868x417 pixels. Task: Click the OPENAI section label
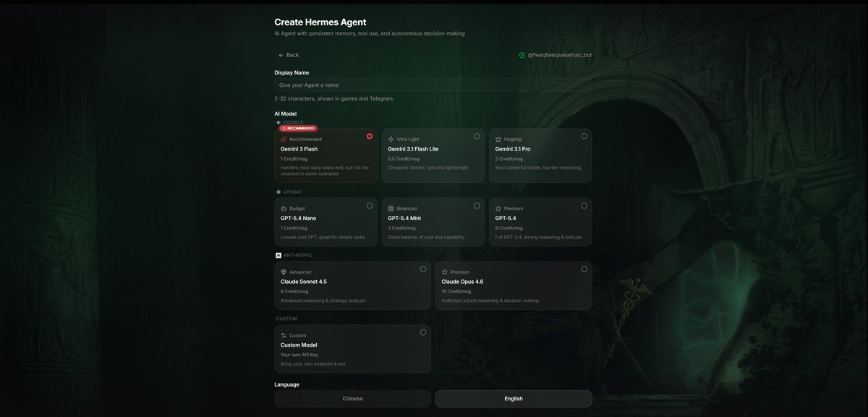click(x=293, y=192)
